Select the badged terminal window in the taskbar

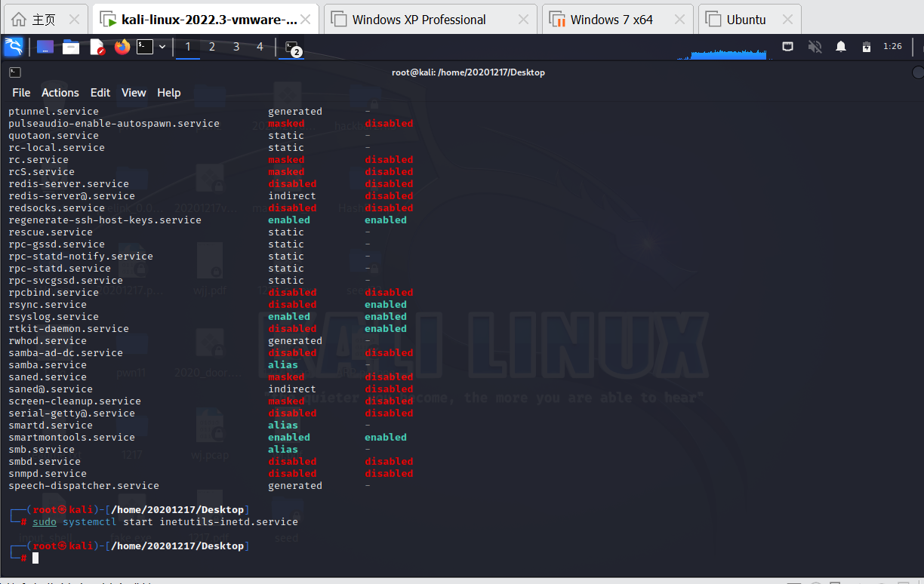point(291,47)
